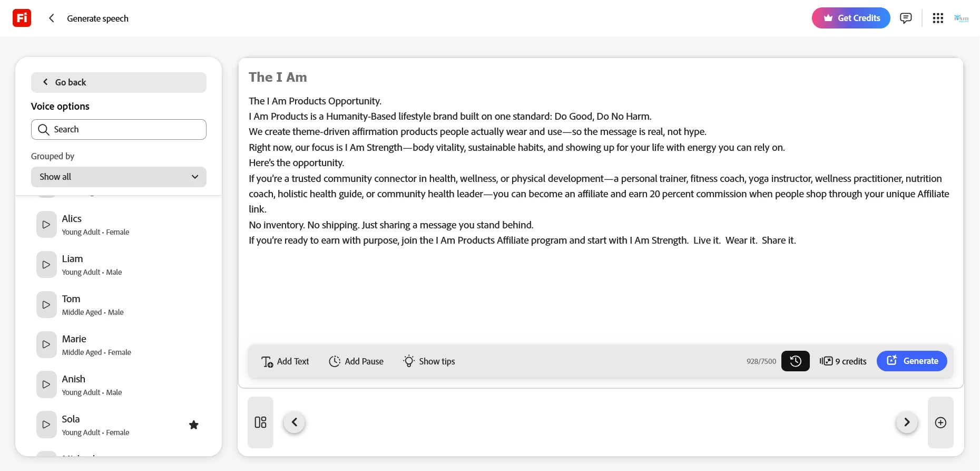Viewport: 980px width, 471px height.
Task: Play the Tom voice sample
Action: (46, 305)
